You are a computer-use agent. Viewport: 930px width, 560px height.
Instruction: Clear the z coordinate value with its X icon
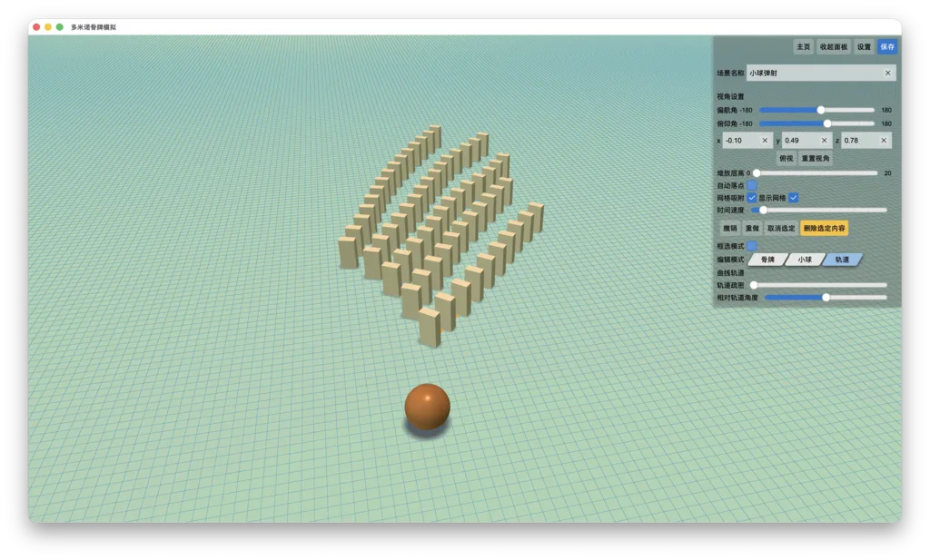point(883,141)
